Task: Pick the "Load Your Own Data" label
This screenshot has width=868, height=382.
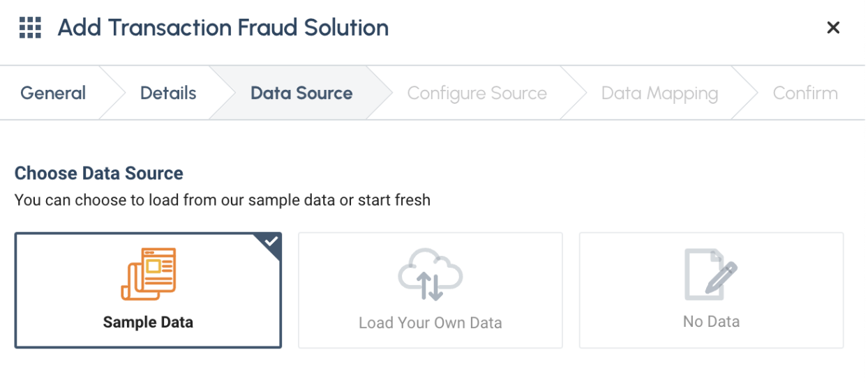Action: [x=431, y=323]
